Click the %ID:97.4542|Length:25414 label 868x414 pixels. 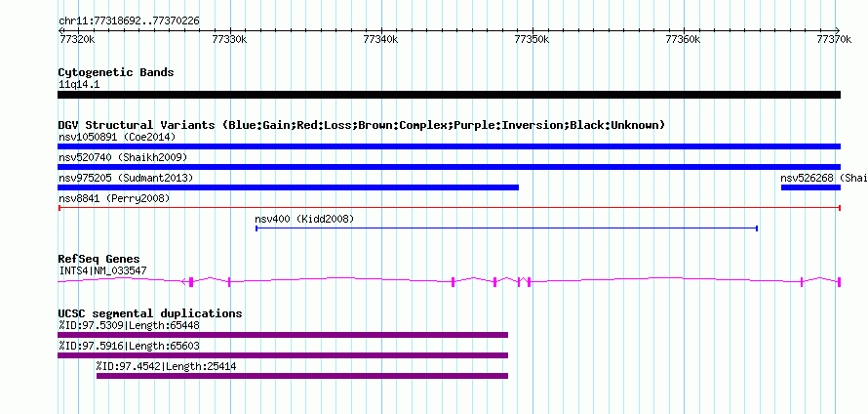(x=166, y=366)
